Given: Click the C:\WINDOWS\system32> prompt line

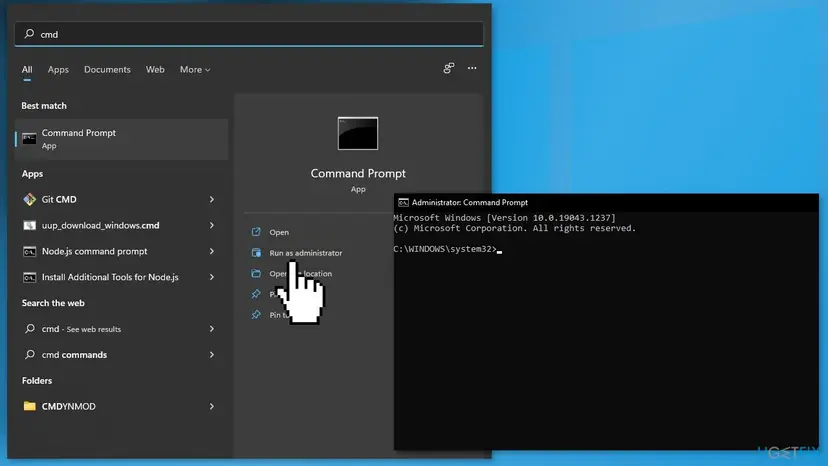Looking at the screenshot, I should 447,249.
